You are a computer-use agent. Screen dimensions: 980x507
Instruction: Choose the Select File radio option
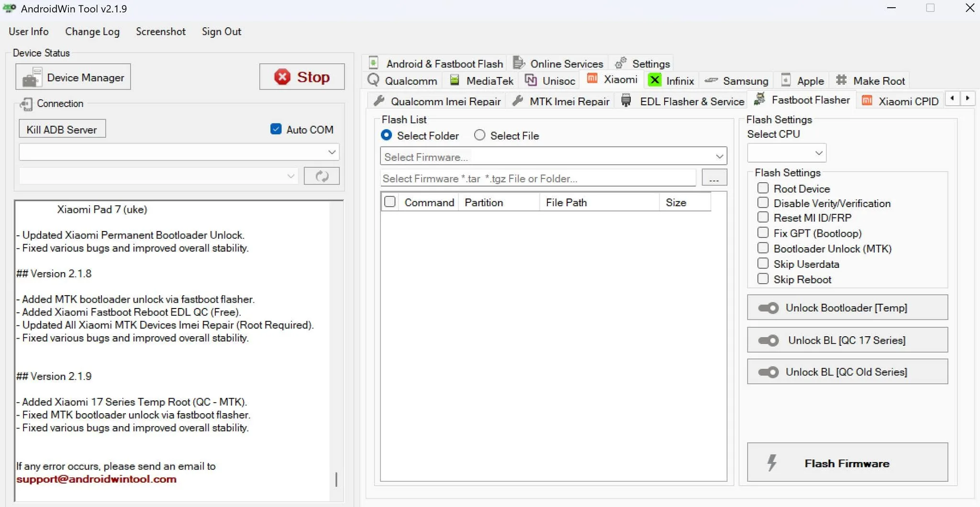[479, 135]
